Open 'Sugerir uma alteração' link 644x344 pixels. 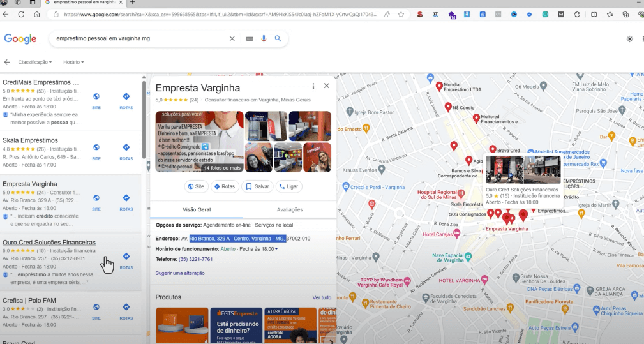coord(180,273)
